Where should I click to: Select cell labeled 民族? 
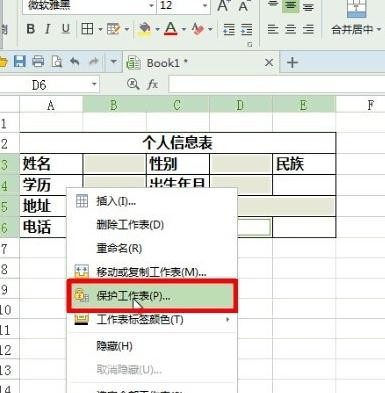[304, 164]
